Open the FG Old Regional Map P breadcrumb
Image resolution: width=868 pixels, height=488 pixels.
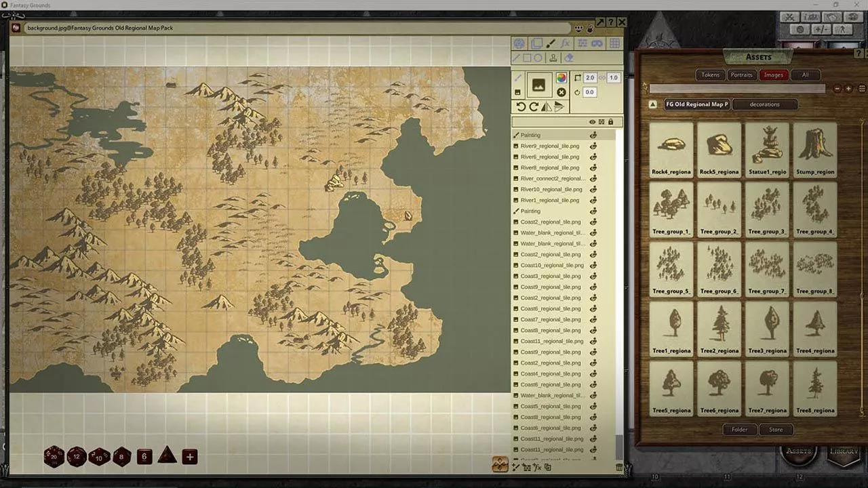(x=696, y=104)
